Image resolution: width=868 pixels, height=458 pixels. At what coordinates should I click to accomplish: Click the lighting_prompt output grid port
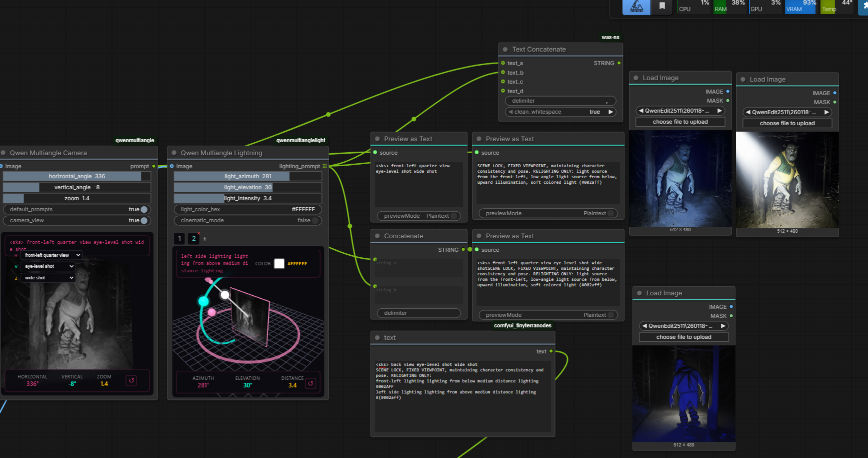tap(324, 166)
